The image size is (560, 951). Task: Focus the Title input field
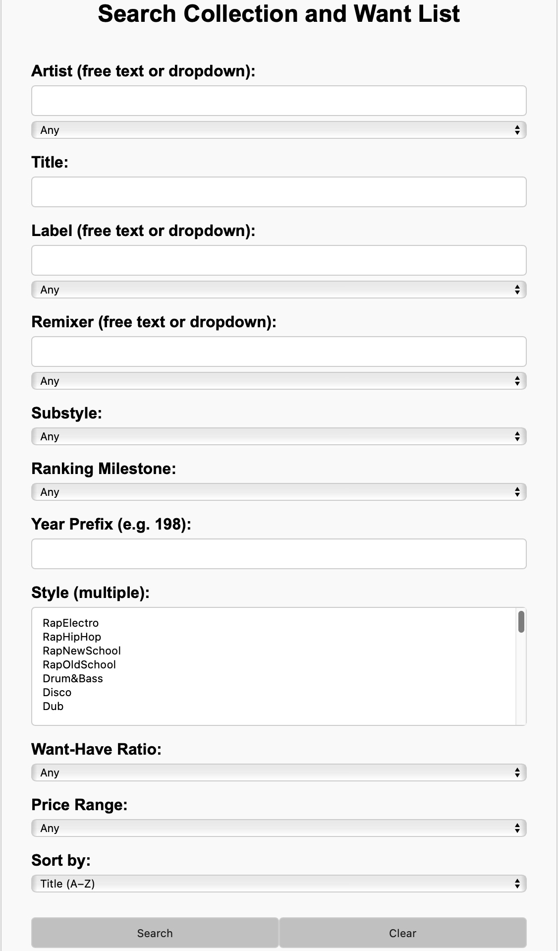click(279, 192)
